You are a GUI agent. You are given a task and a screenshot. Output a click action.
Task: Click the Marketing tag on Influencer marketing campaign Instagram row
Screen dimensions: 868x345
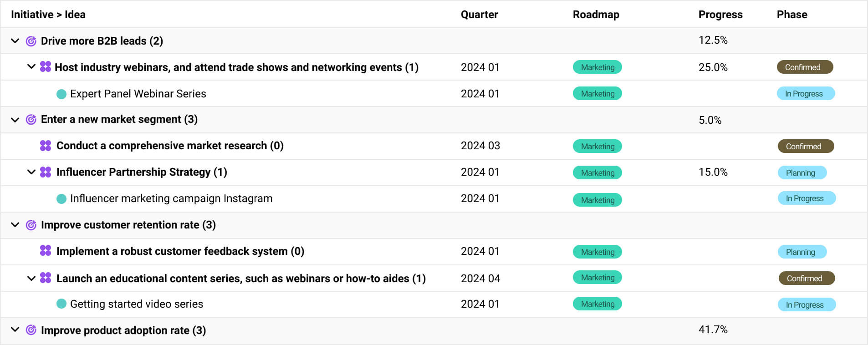pos(597,200)
